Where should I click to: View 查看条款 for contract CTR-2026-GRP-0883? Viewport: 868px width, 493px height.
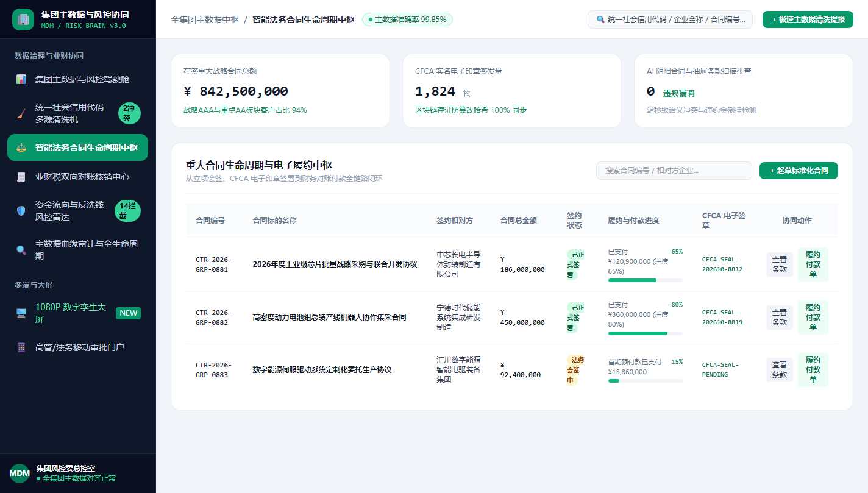coord(780,370)
